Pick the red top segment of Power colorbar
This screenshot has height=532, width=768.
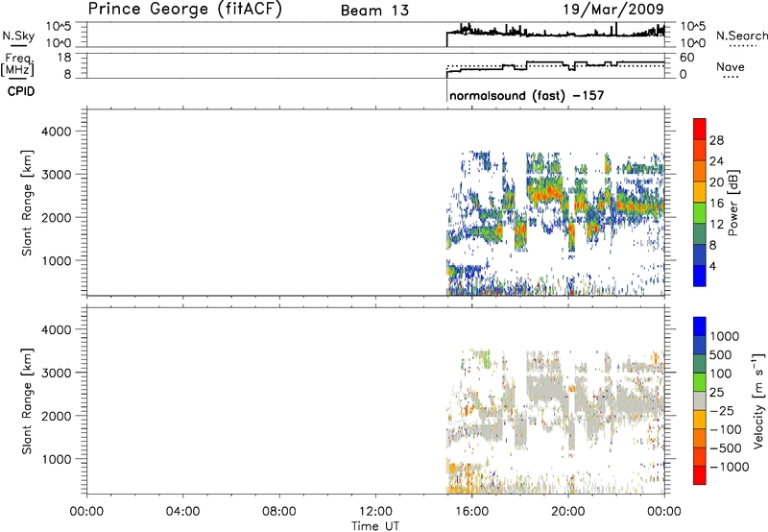700,129
